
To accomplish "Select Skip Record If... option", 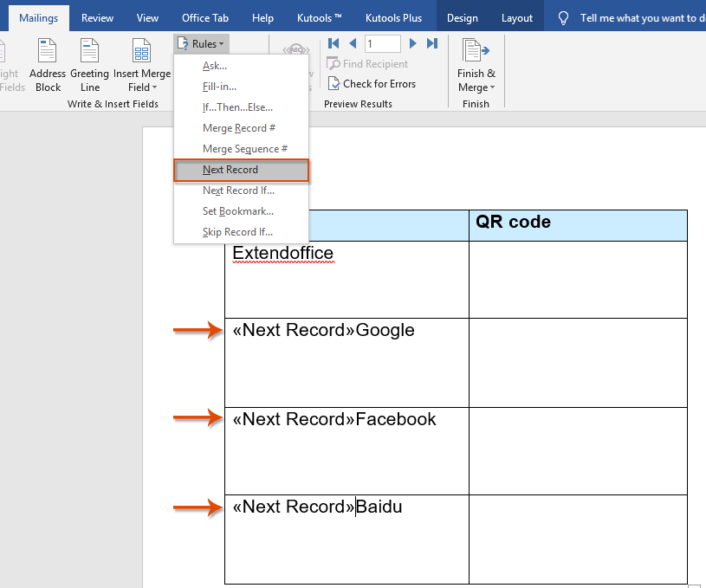I will (237, 232).
